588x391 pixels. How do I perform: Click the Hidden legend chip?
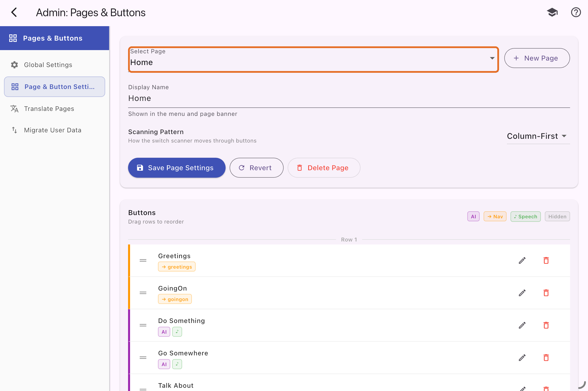pos(557,217)
